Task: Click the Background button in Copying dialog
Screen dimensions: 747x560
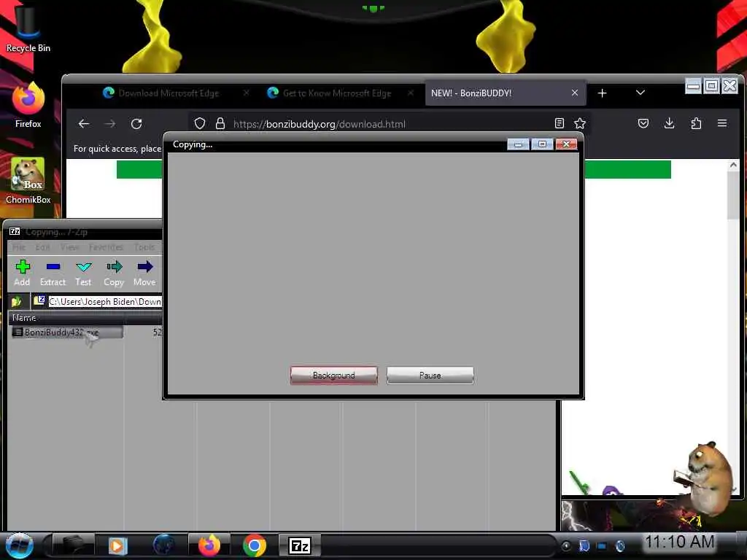Action: [333, 376]
